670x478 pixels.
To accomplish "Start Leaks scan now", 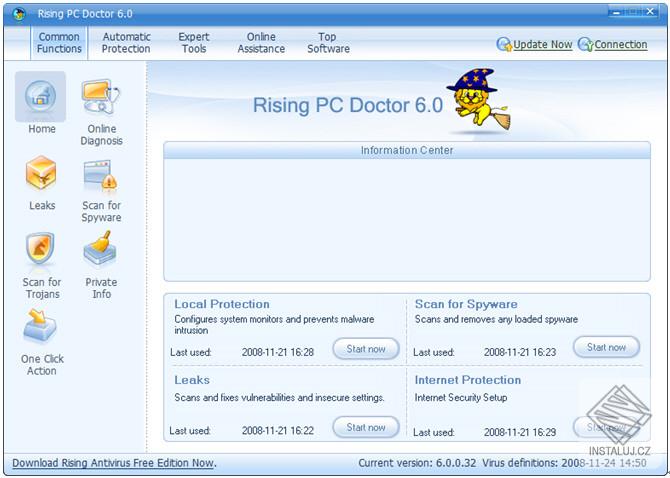I will [x=366, y=427].
